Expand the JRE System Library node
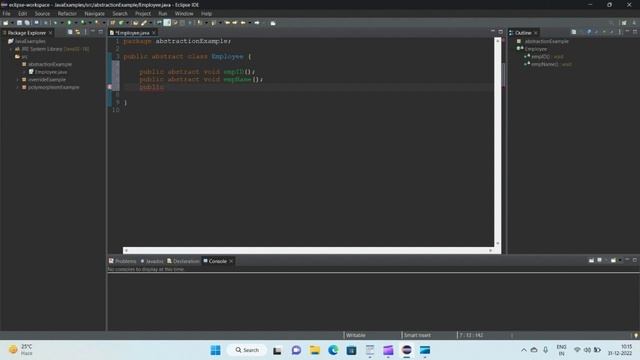The image size is (640, 360). click(x=11, y=49)
